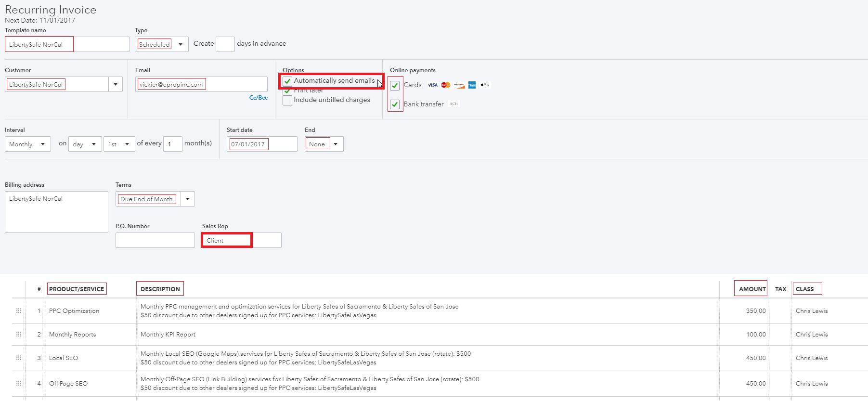Click the Visa card logo
This screenshot has height=401, width=868.
point(433,85)
